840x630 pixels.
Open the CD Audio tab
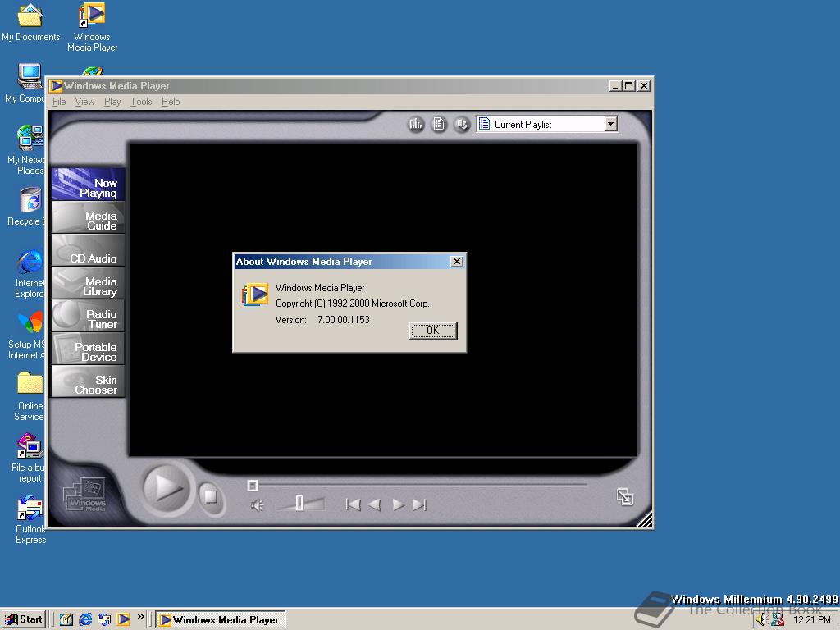[x=89, y=250]
